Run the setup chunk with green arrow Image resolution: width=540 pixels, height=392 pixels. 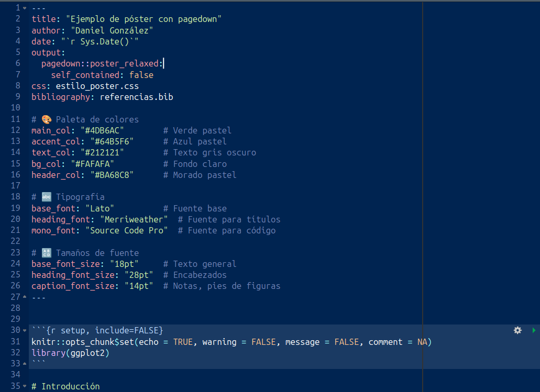point(534,330)
